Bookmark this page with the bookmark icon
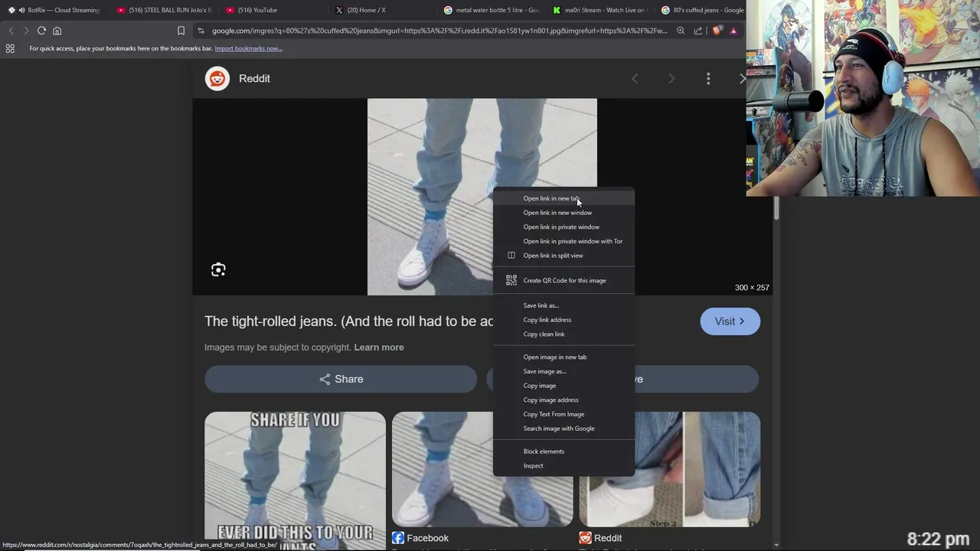The width and height of the screenshot is (980, 551). pyautogui.click(x=181, y=31)
